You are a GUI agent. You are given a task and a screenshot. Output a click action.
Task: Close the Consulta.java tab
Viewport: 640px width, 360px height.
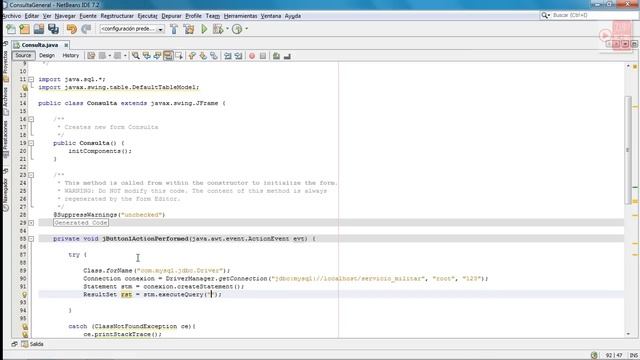(x=66, y=45)
